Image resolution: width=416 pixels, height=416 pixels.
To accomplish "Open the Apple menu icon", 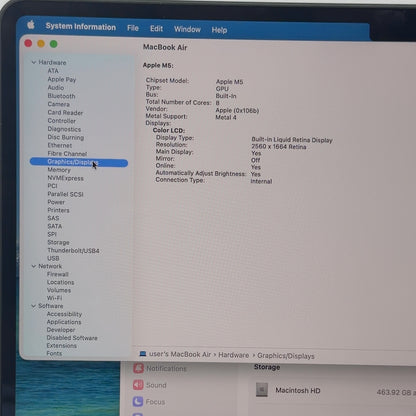I will pos(31,24).
